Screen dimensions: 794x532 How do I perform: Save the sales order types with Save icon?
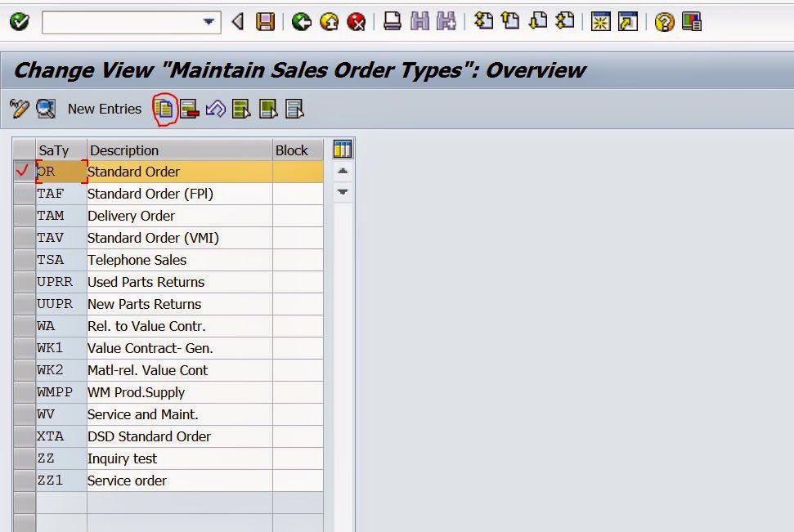[265, 23]
